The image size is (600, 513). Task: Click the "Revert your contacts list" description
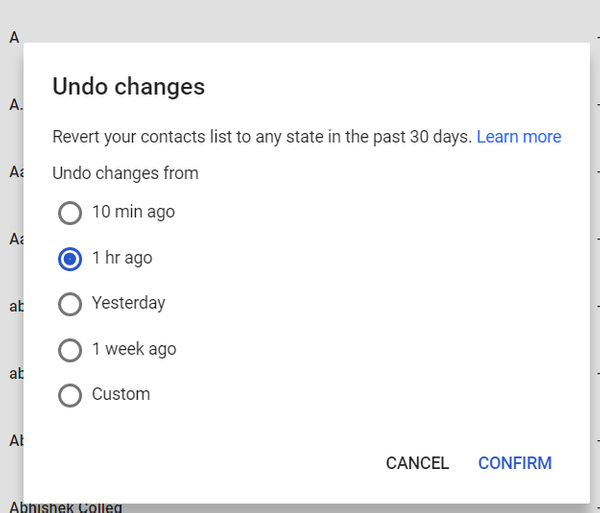[261, 137]
